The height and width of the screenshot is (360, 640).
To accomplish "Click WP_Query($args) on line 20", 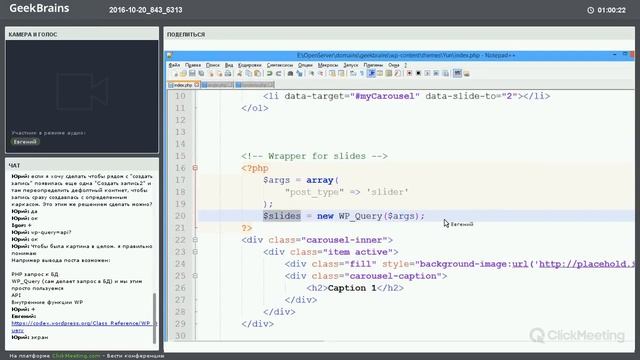I will [378, 216].
